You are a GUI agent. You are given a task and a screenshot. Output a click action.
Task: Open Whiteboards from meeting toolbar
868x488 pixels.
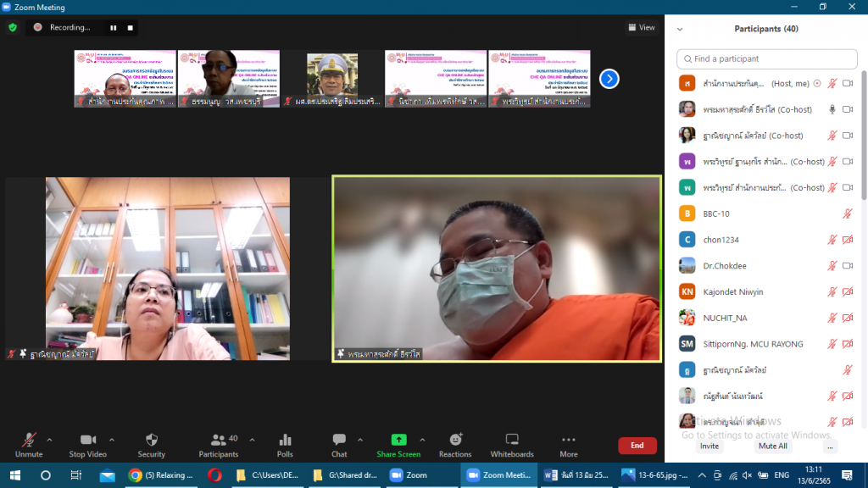pos(512,440)
